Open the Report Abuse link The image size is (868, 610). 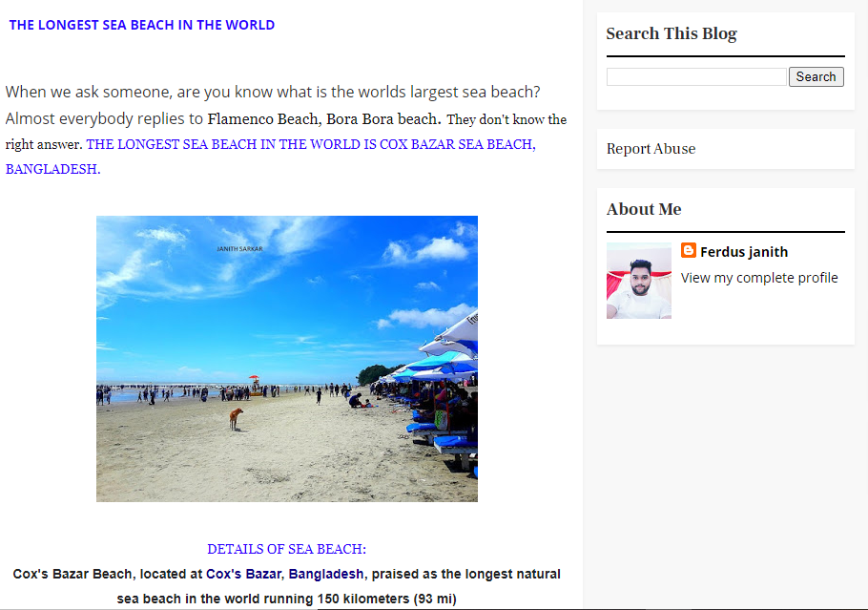coord(651,149)
